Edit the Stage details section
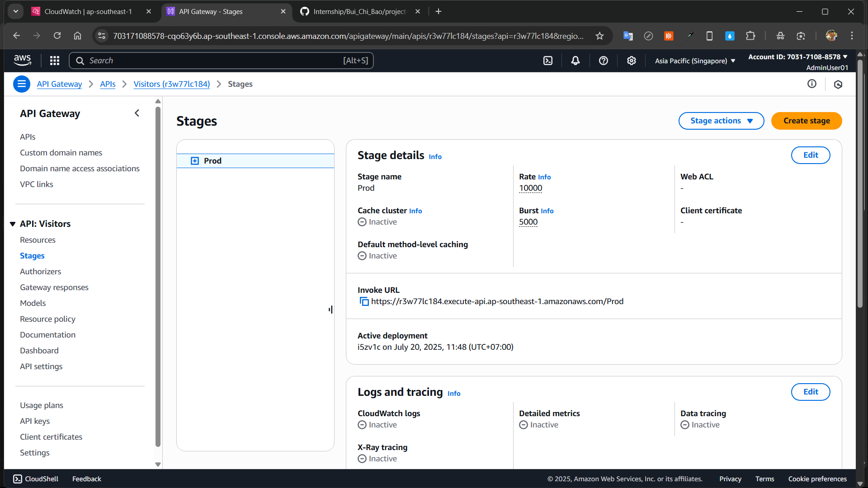This screenshot has height=488, width=868. click(810, 155)
